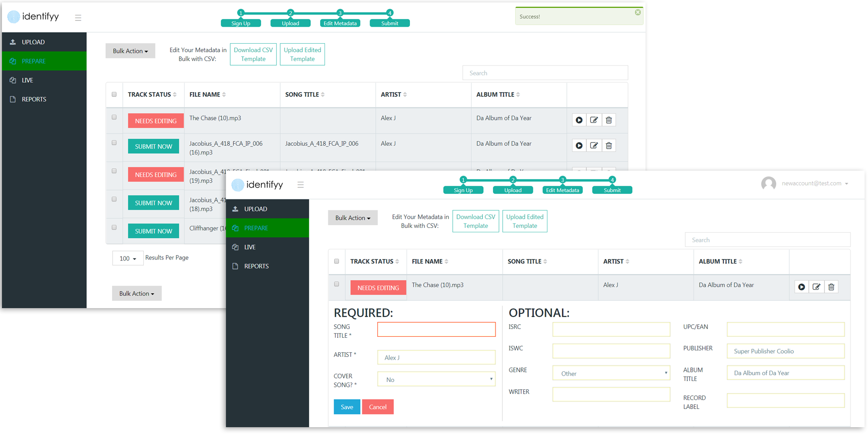Image resolution: width=868 pixels, height=434 pixels.
Task: Go to Submit step in front window progress
Action: (x=612, y=190)
